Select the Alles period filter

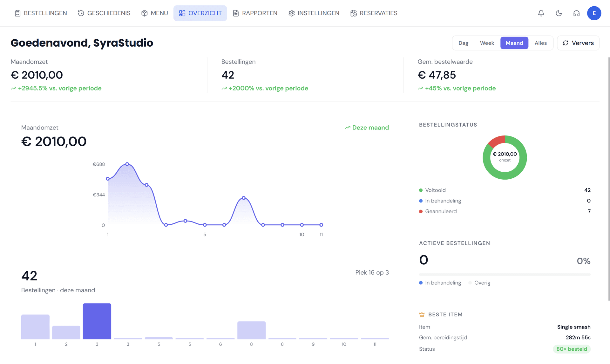point(540,43)
